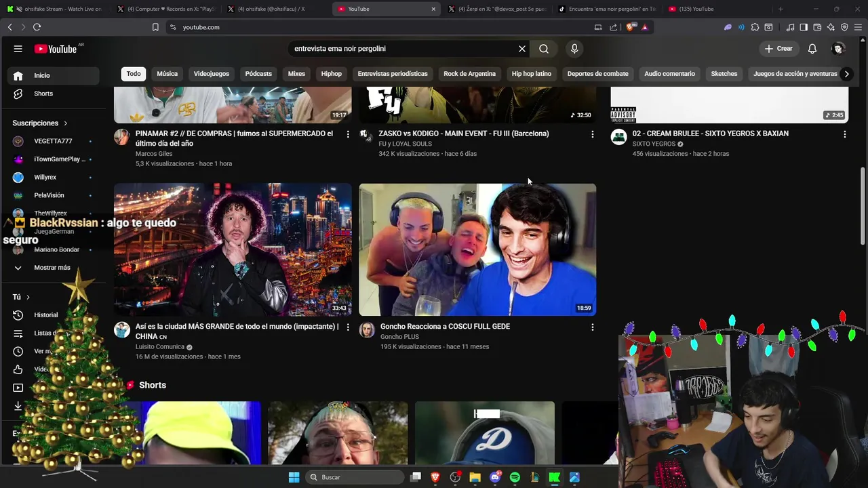This screenshot has height=488, width=868.
Task: Open Windows Start menu
Action: pyautogui.click(x=294, y=477)
